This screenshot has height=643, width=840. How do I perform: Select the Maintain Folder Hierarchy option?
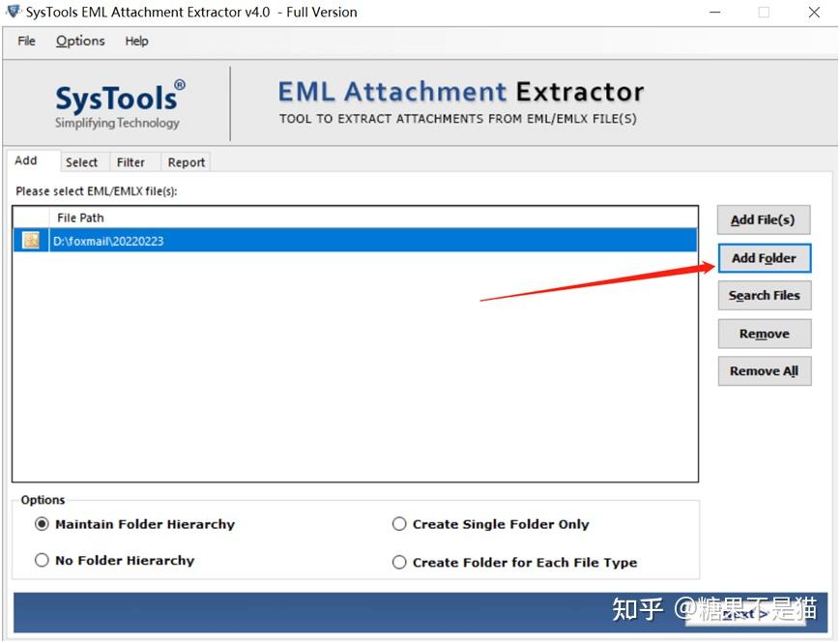pos(43,524)
